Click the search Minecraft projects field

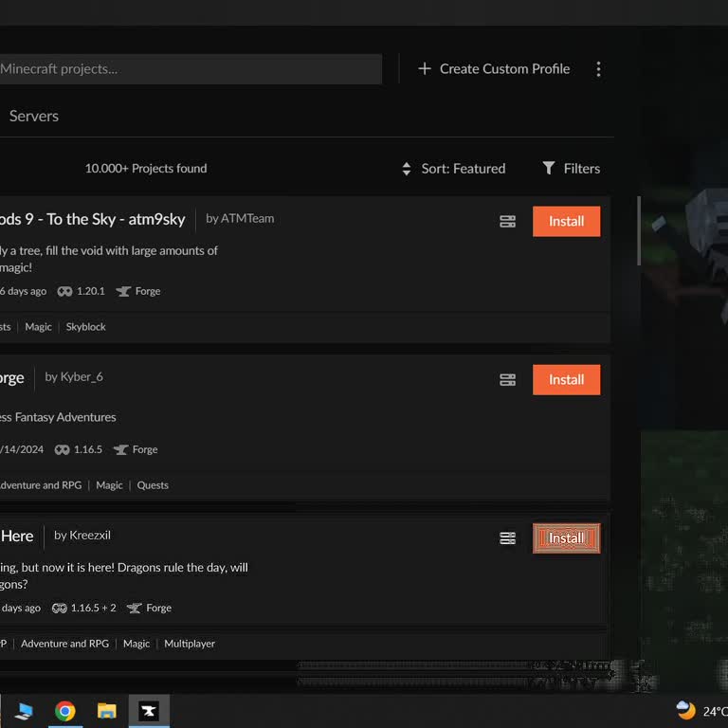[x=191, y=69]
